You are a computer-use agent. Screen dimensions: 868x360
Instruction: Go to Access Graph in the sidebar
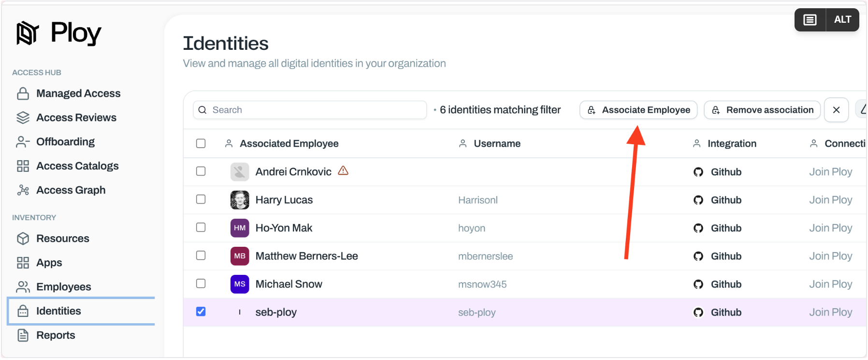click(x=71, y=190)
